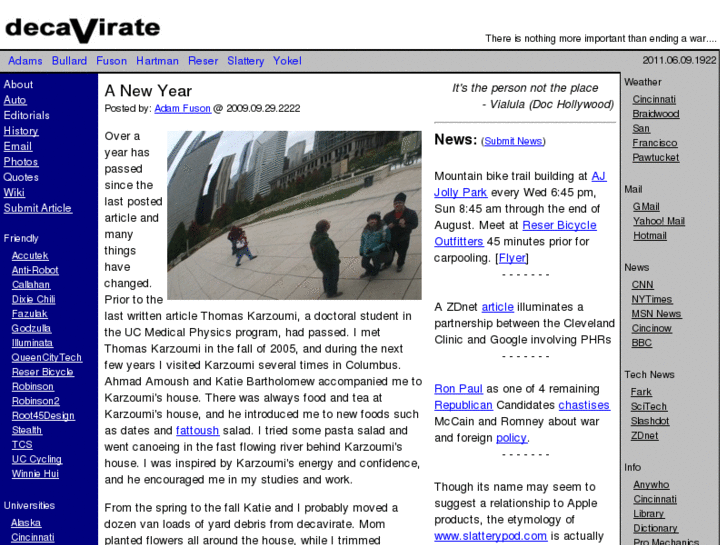The image size is (727, 545).
Task: Open Slashdot tech news link
Action: coord(650,421)
